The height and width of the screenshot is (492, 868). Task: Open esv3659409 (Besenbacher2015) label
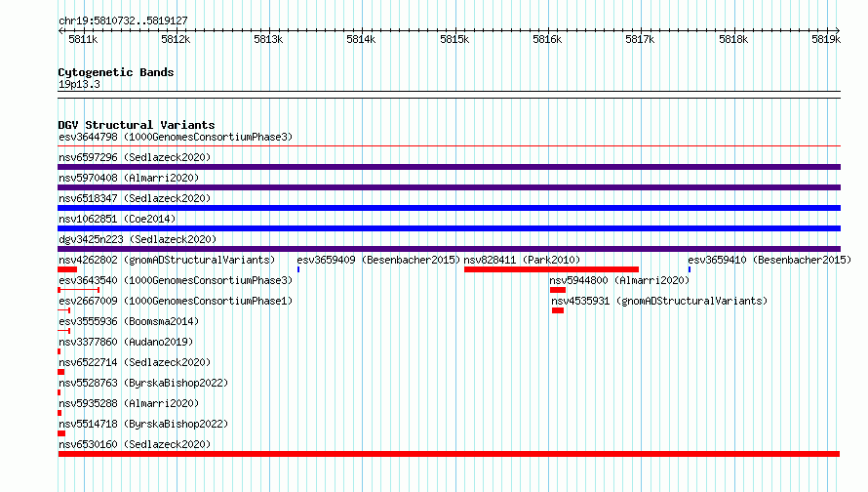(x=378, y=260)
